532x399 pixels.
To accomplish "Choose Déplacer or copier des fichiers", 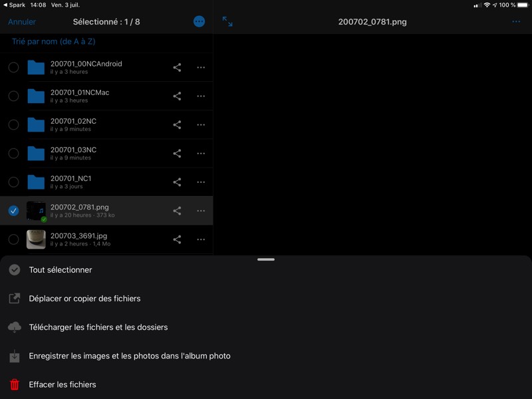I will 84,299.
